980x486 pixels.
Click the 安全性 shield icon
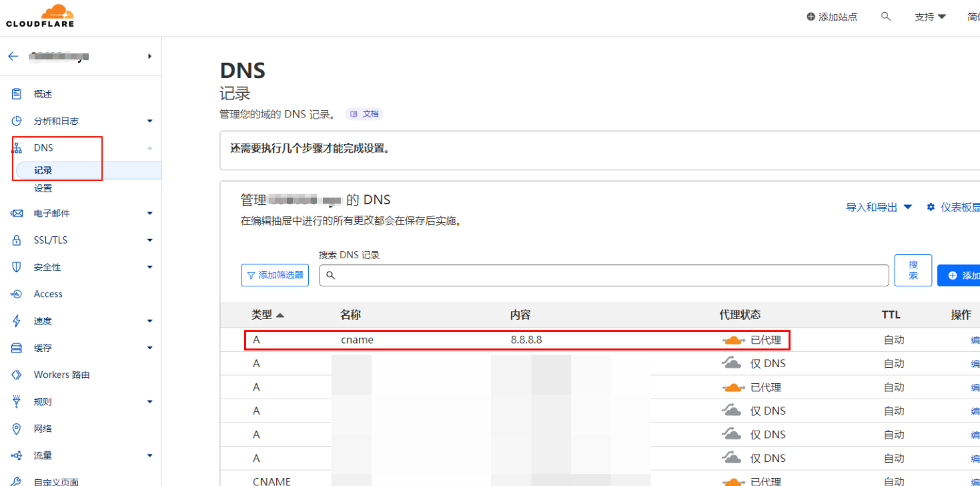(17, 267)
